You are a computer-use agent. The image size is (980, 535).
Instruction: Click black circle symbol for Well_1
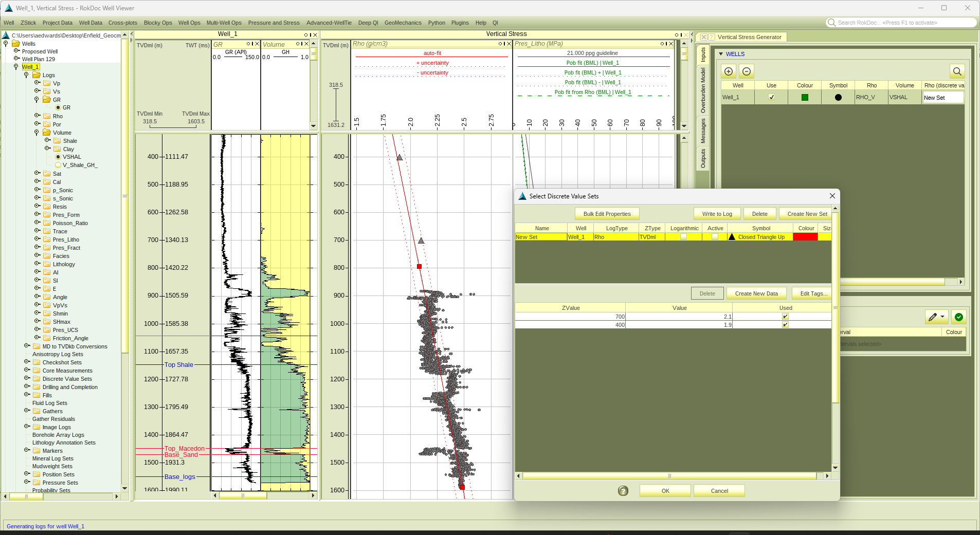click(838, 98)
